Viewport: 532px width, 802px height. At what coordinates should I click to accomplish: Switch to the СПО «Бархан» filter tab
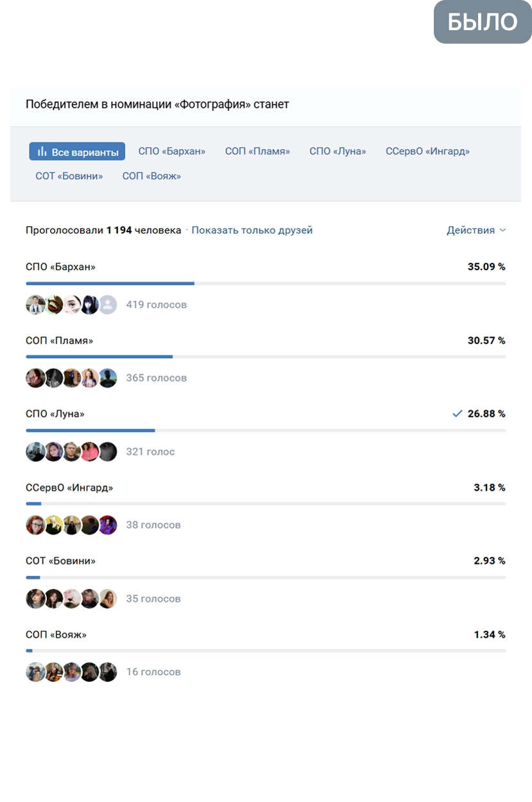172,151
